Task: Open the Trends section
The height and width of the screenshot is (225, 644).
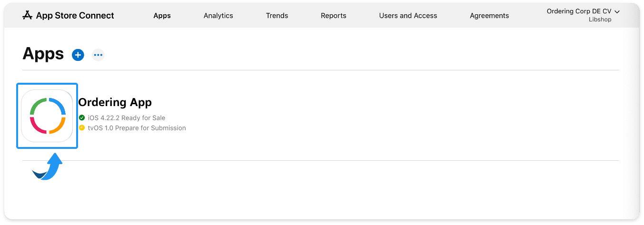Action: 277,16
